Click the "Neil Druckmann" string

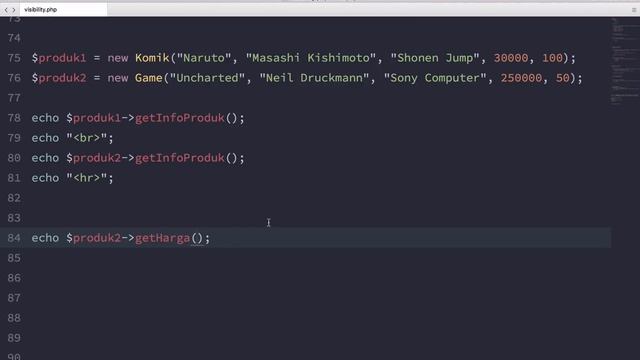314,78
